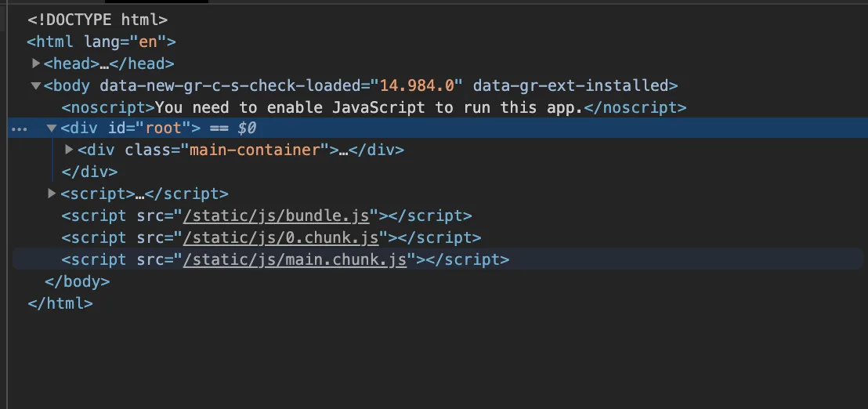This screenshot has height=409, width=868.
Task: Select the closing </body> tag
Action: click(78, 282)
